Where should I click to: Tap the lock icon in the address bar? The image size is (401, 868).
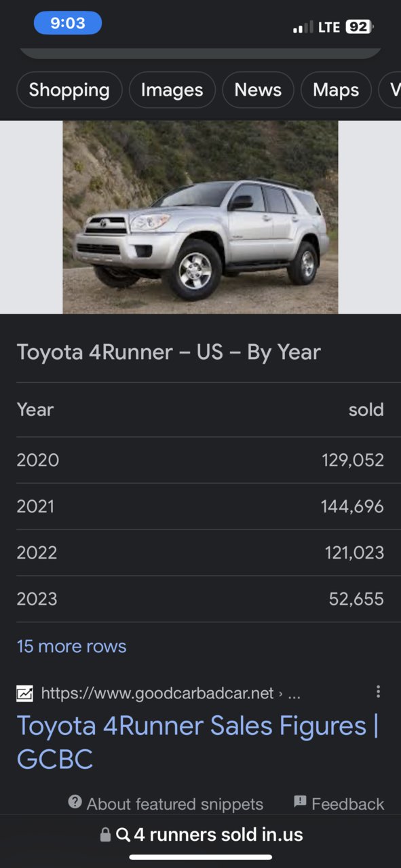(x=105, y=835)
